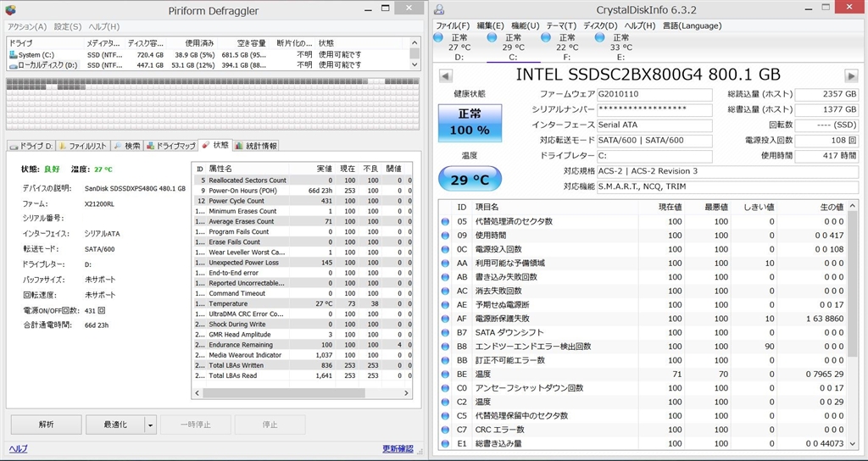Select the E: disk status orb
The image size is (868, 461).
coord(601,38)
